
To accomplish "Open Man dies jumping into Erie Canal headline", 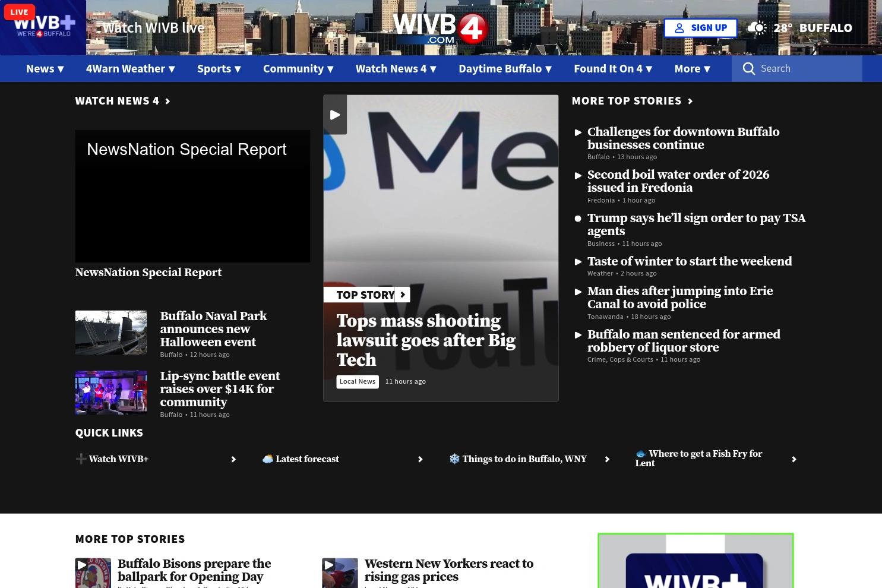I will coord(680,298).
